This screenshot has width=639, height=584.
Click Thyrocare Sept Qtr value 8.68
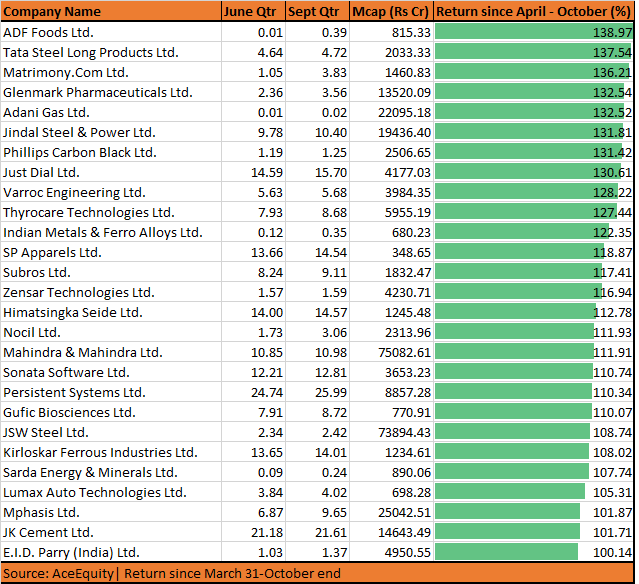click(334, 212)
